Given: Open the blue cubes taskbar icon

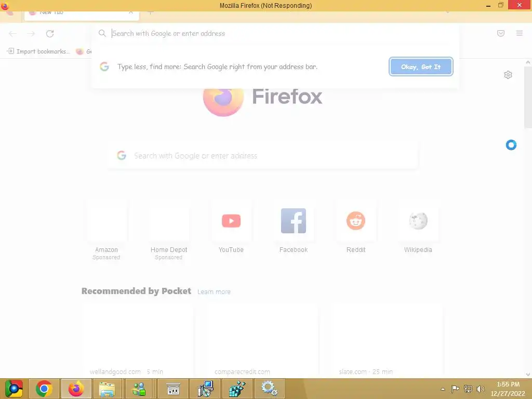Looking at the screenshot, I should coord(237,389).
